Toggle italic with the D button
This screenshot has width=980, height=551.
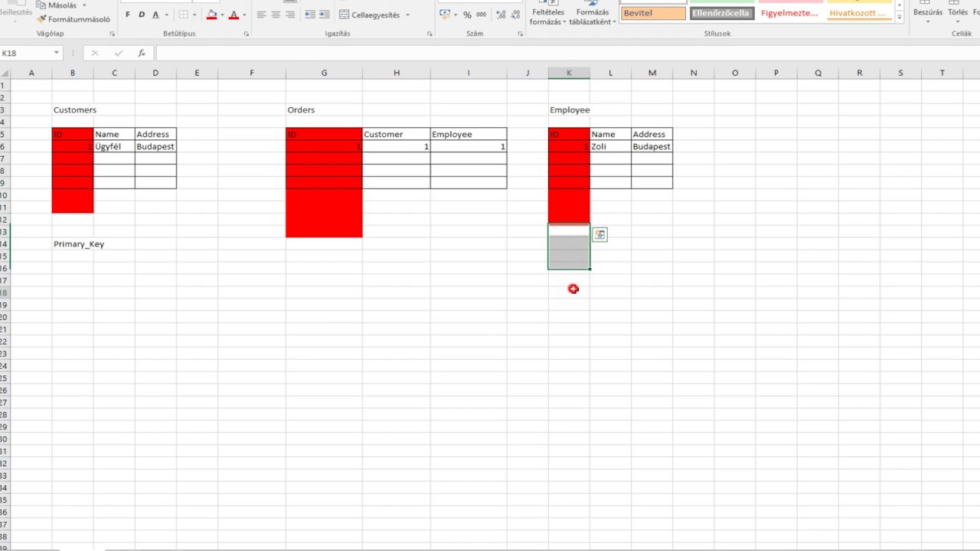pyautogui.click(x=142, y=15)
